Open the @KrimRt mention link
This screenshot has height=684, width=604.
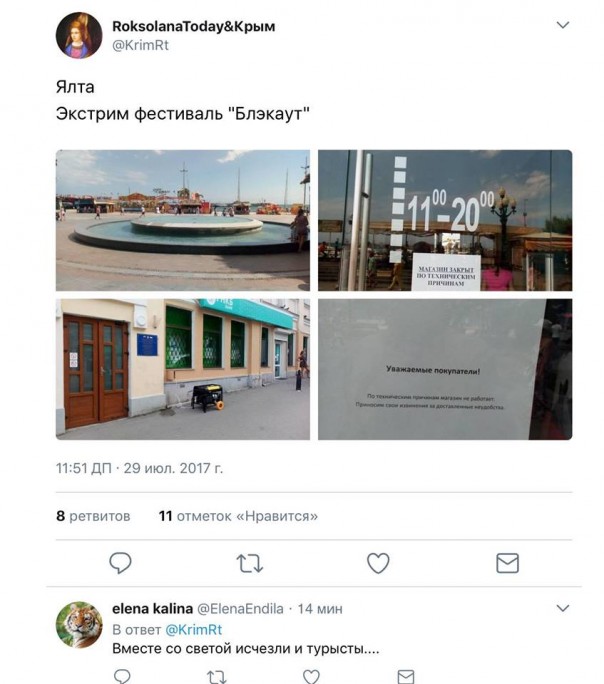(x=194, y=629)
